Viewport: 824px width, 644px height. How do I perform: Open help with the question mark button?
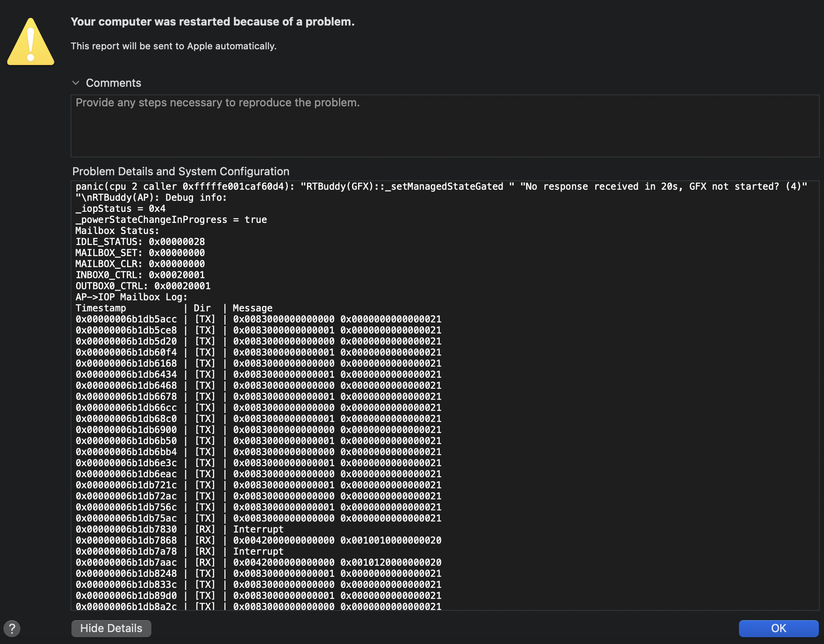pos(12,628)
